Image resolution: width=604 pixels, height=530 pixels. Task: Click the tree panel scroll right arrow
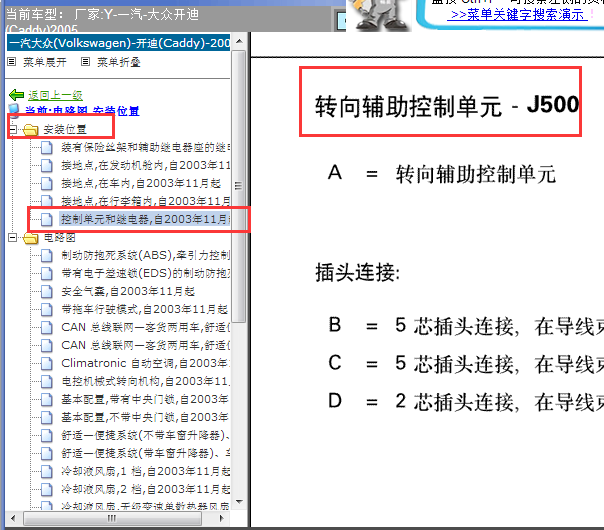pos(221,518)
